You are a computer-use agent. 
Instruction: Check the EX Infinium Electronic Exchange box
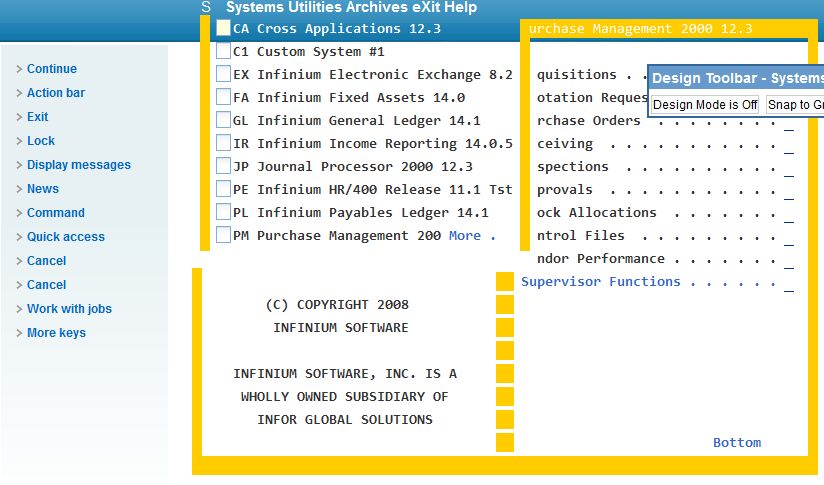(223, 74)
